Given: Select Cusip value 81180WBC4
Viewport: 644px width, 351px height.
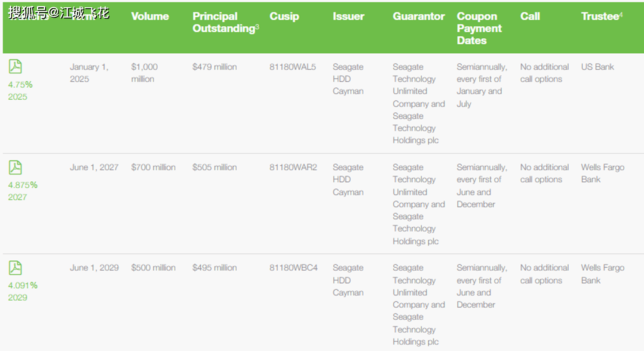Looking at the screenshot, I should coord(293,268).
